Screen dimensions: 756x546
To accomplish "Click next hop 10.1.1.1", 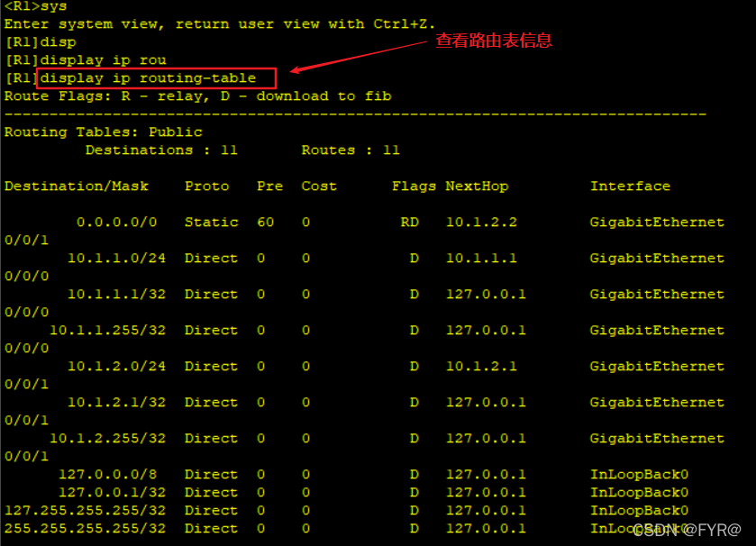I will pos(481,259).
